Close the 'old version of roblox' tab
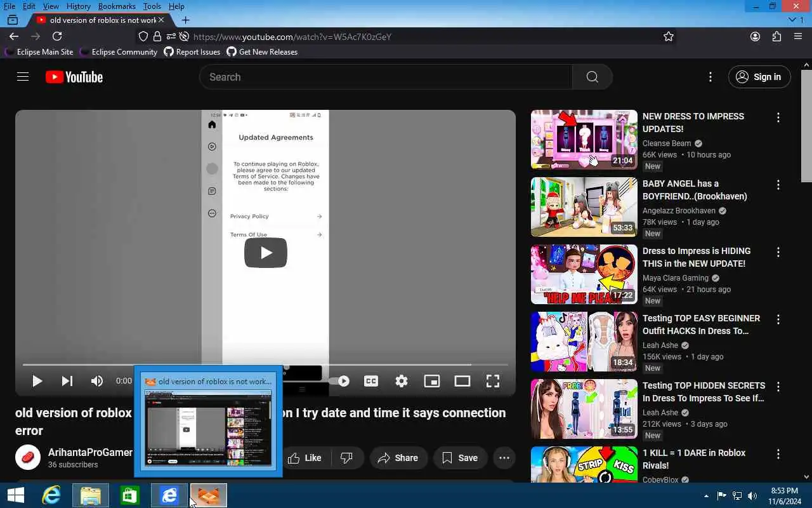Viewport: 812px width, 508px height. pos(161,20)
